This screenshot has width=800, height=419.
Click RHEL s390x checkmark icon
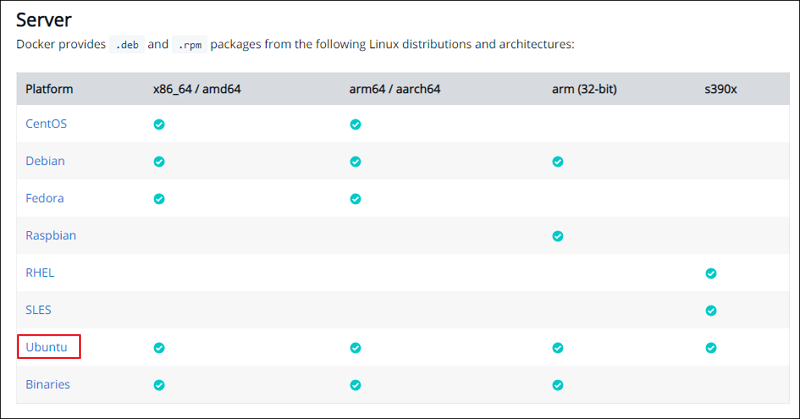(711, 274)
